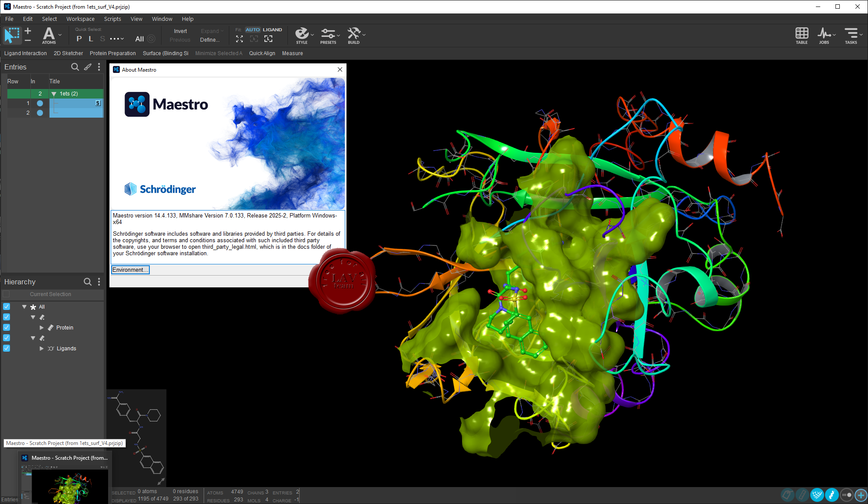
Task: Click the deselect (circle-slash) icon
Action: click(x=151, y=39)
